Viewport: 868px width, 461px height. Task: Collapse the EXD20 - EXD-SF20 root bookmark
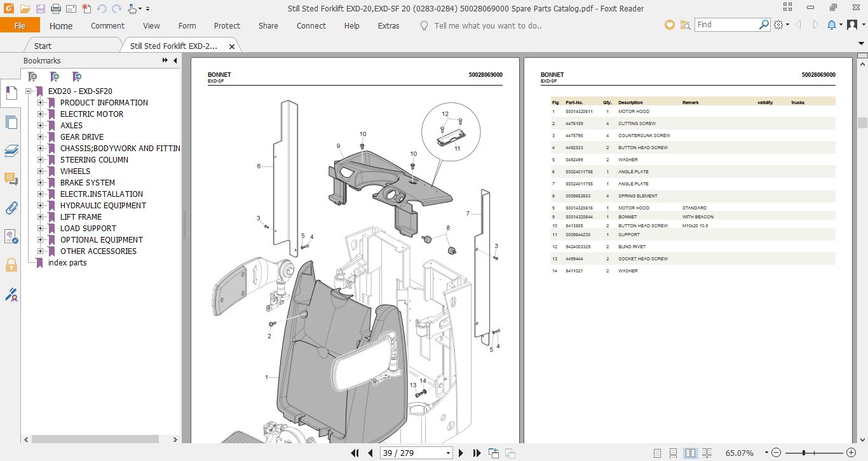tap(29, 91)
